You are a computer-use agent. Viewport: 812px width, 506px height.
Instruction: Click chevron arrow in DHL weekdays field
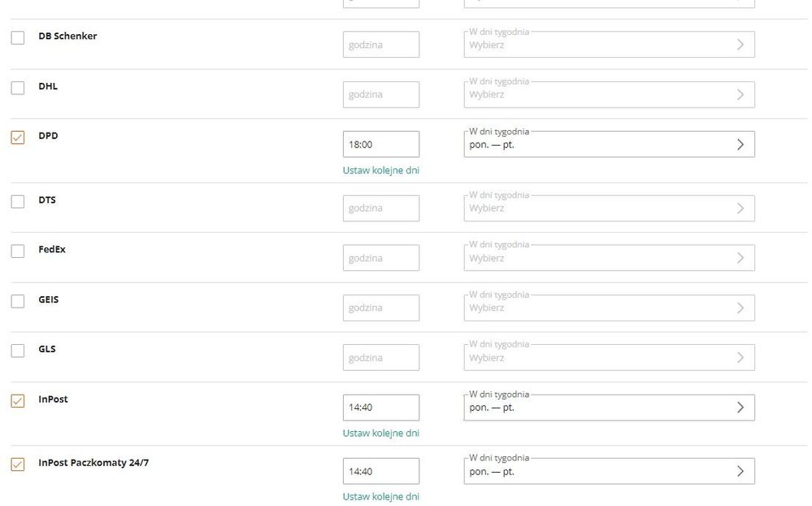(740, 94)
